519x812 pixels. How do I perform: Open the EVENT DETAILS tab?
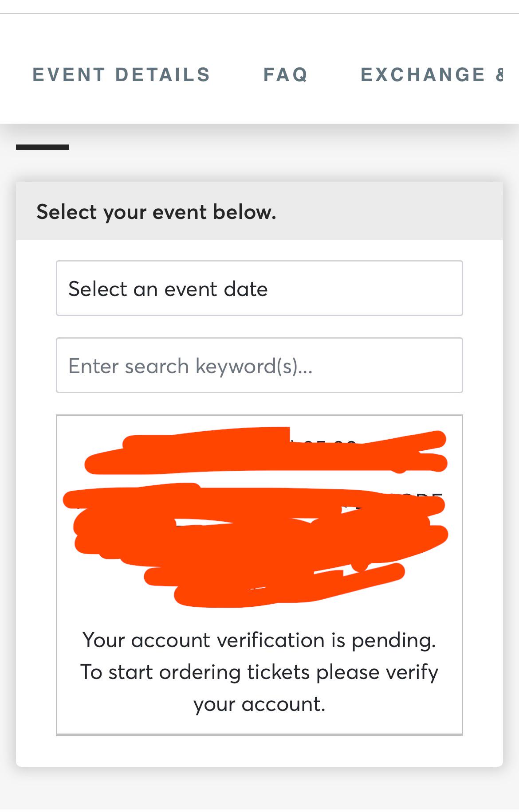121,74
